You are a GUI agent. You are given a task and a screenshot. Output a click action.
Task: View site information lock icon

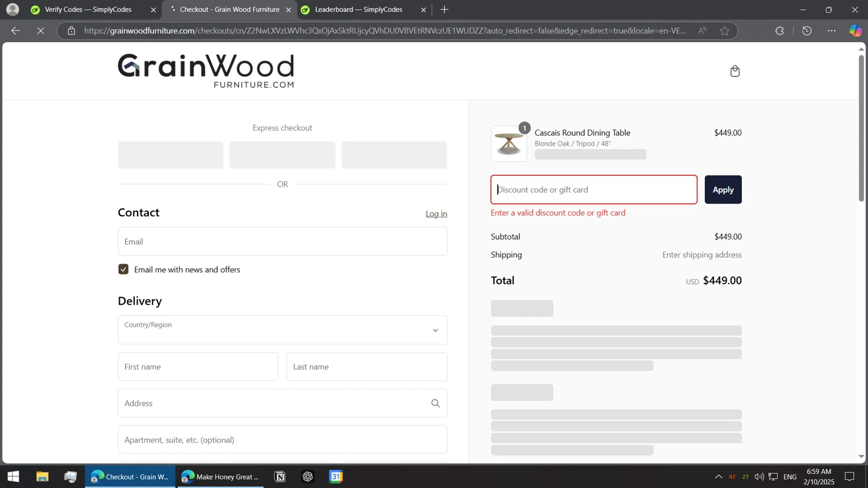pyautogui.click(x=71, y=31)
